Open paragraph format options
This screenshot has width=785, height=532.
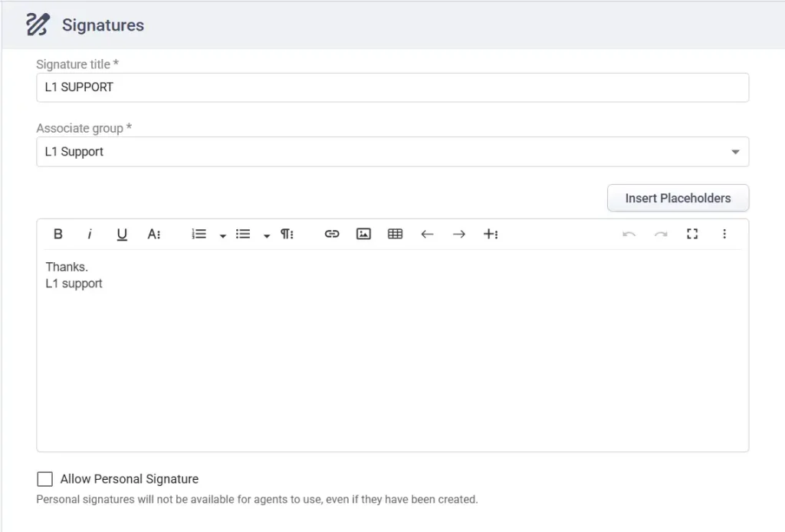click(x=287, y=234)
